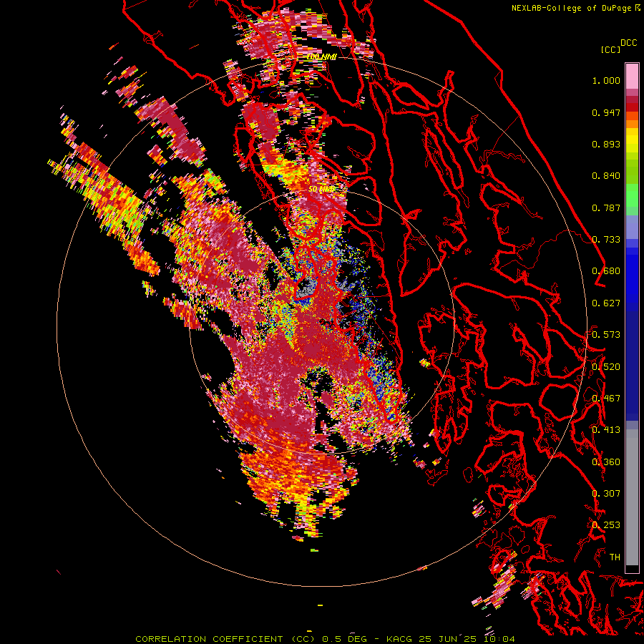Select the 0.733 scale value

[x=606, y=240]
